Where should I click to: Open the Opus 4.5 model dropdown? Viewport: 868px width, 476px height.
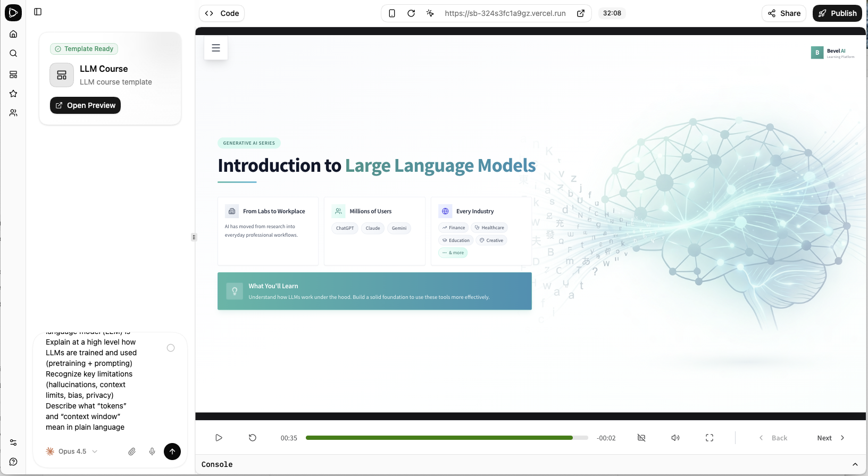click(72, 452)
